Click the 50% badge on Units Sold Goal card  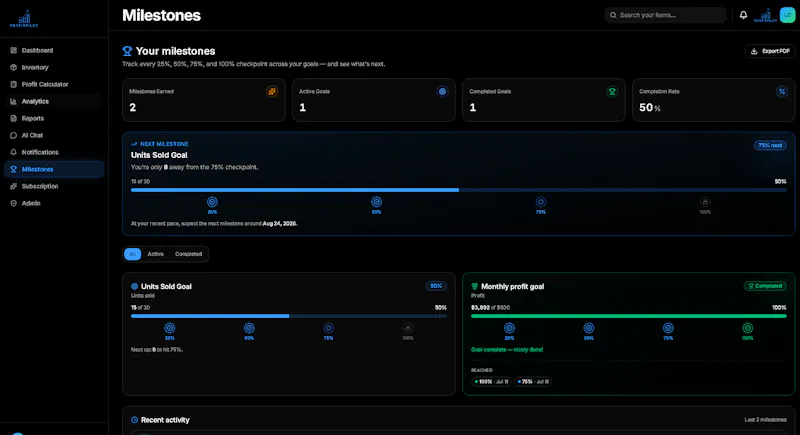[436, 286]
